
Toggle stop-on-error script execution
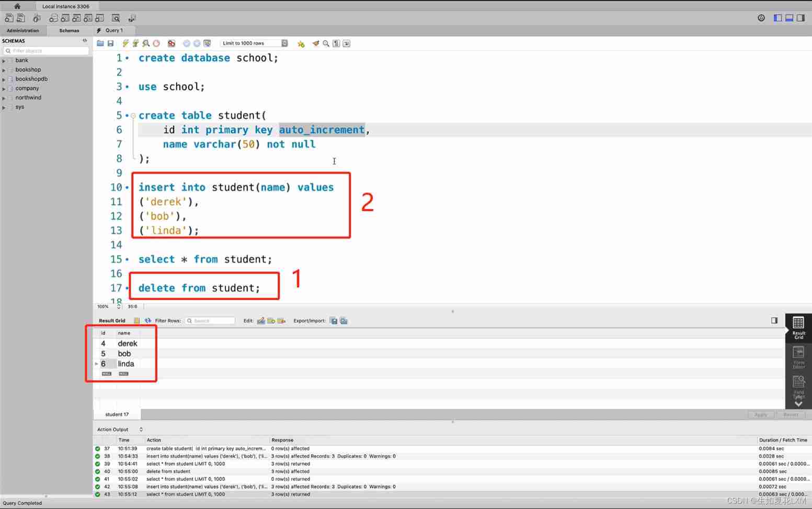click(x=171, y=43)
